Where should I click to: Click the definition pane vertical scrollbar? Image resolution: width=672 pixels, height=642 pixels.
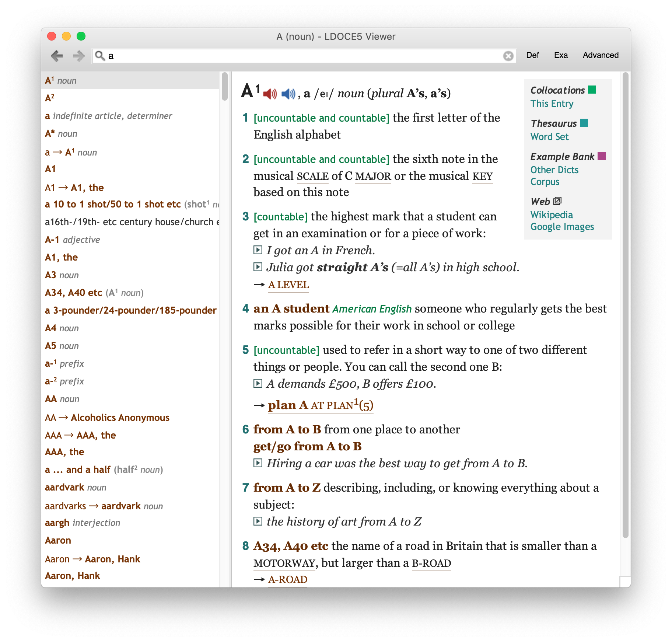tap(625, 305)
